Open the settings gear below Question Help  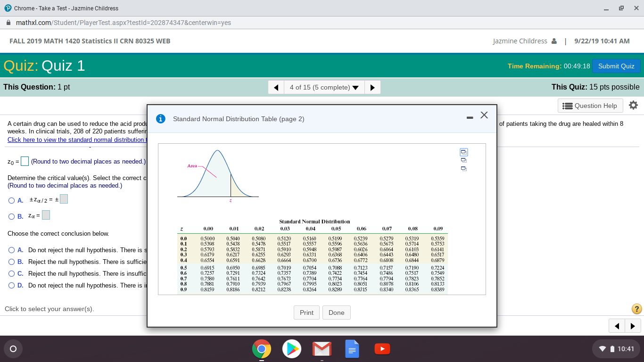point(633,106)
